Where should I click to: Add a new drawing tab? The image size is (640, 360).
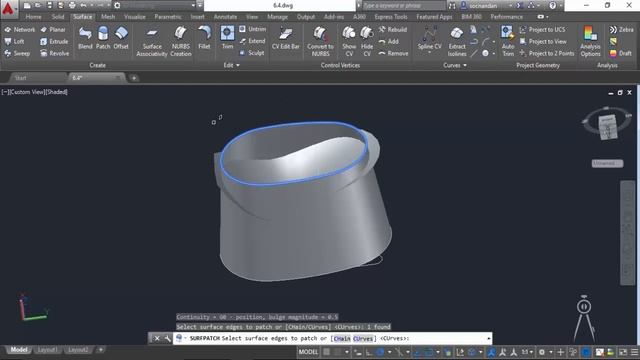134,78
